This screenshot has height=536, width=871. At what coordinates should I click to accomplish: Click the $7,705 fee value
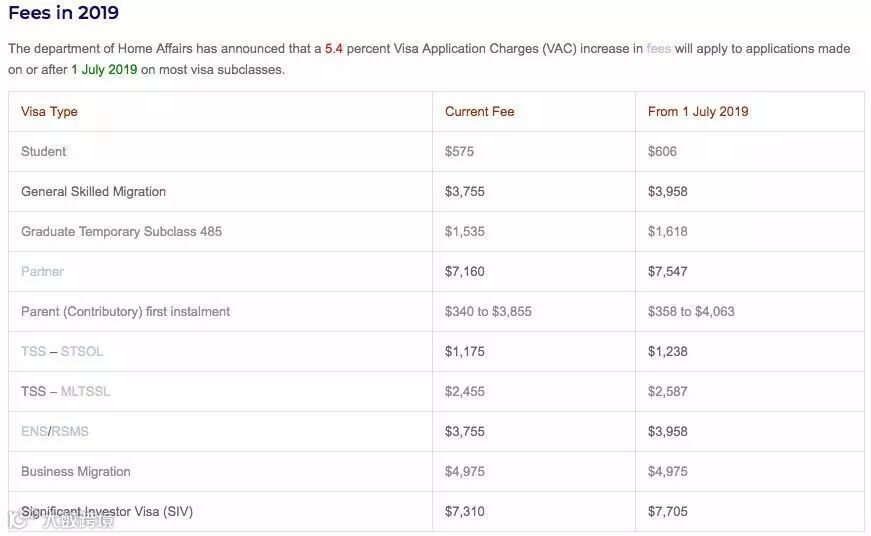pos(668,511)
